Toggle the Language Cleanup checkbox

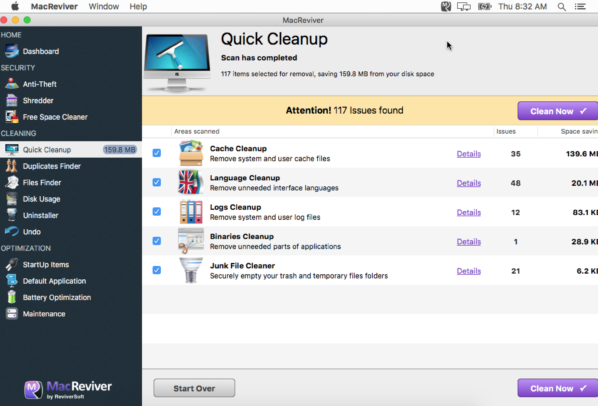[x=157, y=182]
